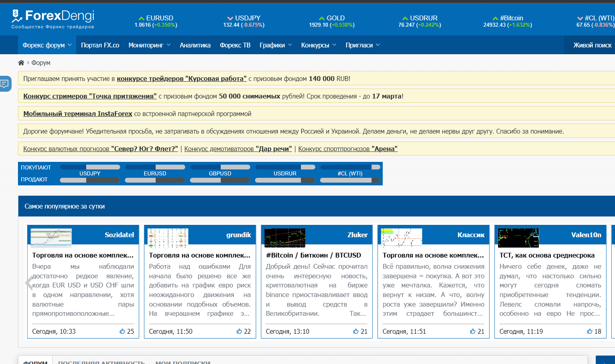Click EURUSD buy sentiment bar

tap(155, 167)
